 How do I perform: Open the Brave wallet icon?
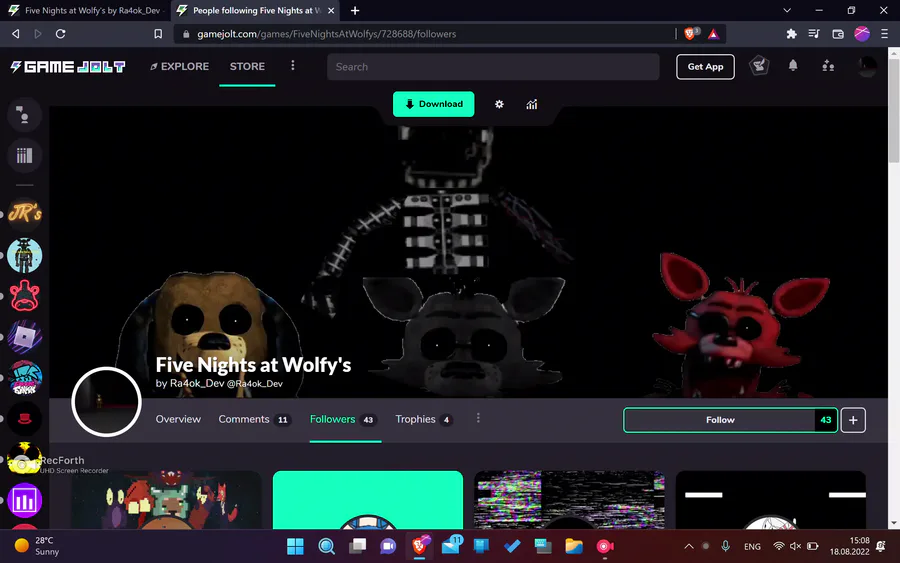tap(838, 34)
